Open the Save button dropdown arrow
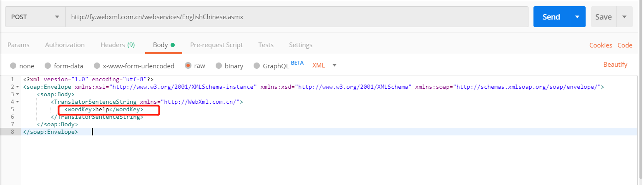 click(624, 17)
